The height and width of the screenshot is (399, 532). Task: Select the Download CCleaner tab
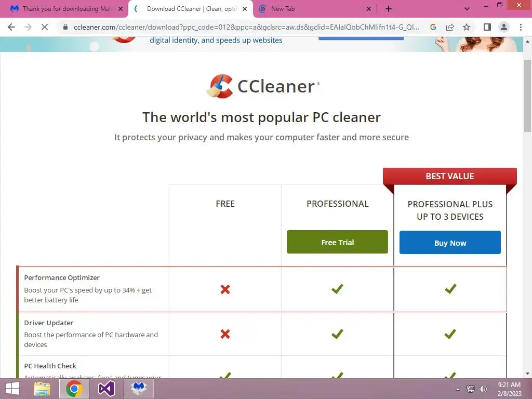[x=190, y=9]
